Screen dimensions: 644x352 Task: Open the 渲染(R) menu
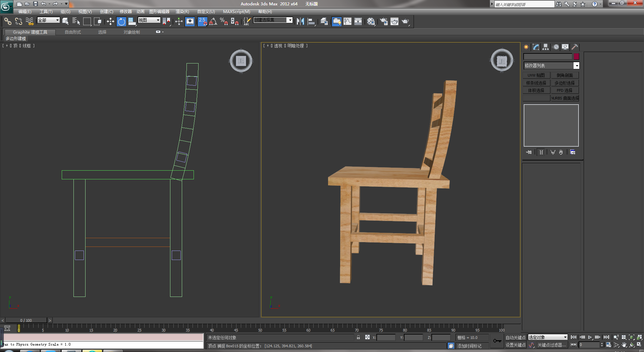182,11
